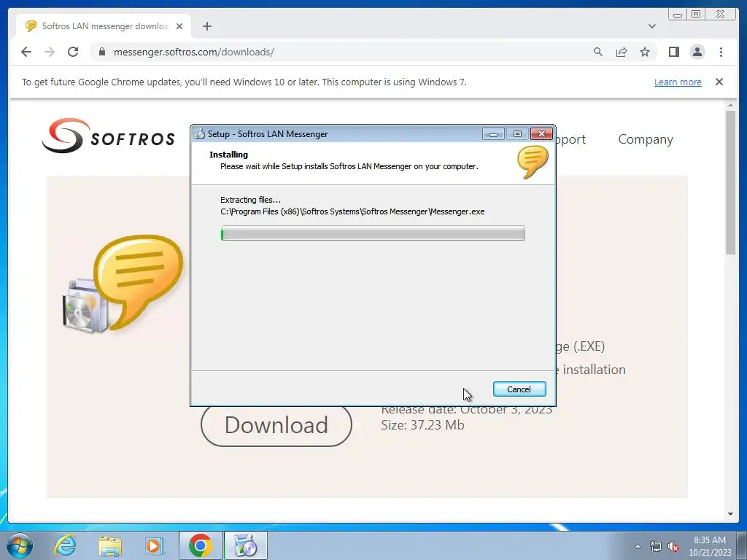Bookmark this page with the star icon
The width and height of the screenshot is (747, 560).
click(x=645, y=52)
